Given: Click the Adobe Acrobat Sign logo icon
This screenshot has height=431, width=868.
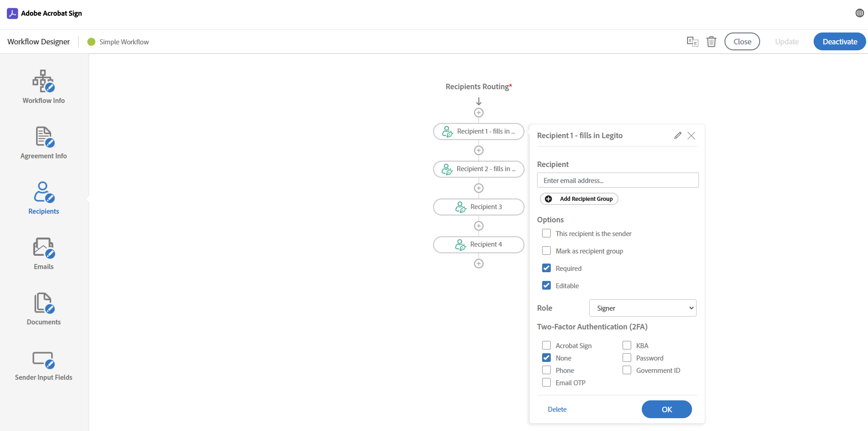Looking at the screenshot, I should coord(12,13).
